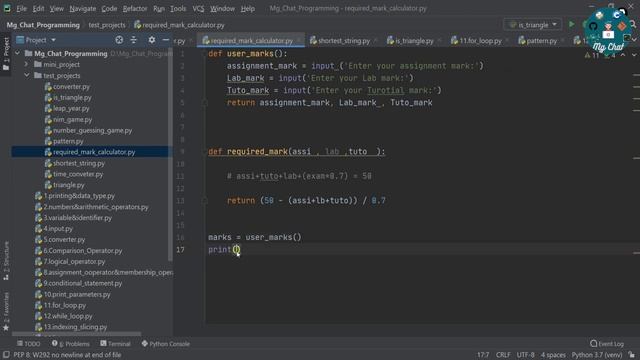Open the Problems tool window

pyautogui.click(x=71, y=344)
